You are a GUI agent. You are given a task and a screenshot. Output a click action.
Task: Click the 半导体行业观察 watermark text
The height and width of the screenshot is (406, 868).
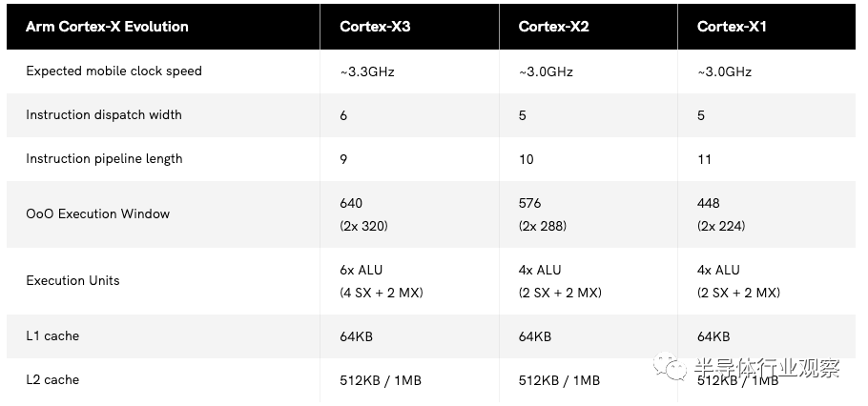[x=767, y=367]
